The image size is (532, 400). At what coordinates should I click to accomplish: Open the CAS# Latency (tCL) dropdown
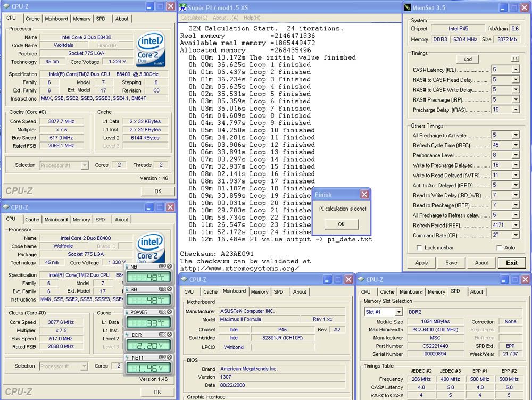pos(516,70)
